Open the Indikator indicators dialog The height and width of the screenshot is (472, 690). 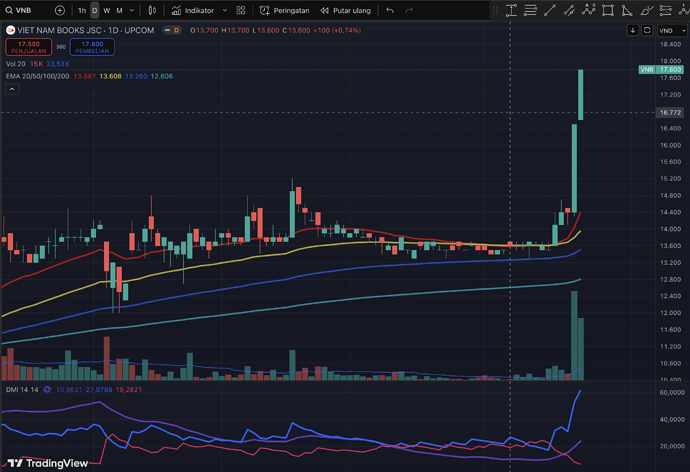pyautogui.click(x=193, y=10)
